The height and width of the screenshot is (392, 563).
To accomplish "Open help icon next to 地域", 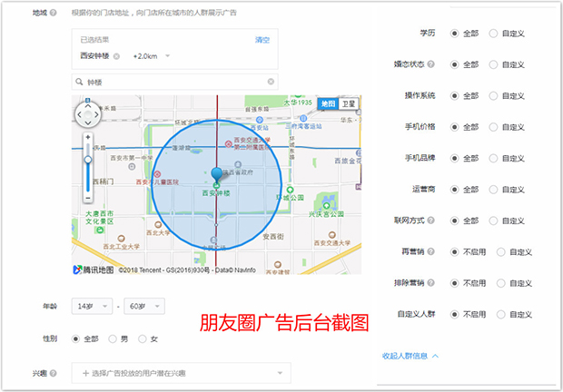I will [53, 14].
